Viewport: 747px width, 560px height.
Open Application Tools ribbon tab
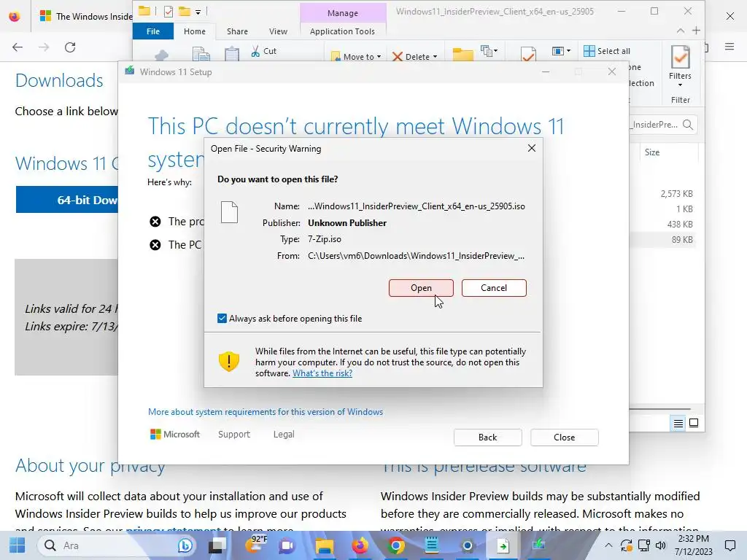[x=342, y=31]
